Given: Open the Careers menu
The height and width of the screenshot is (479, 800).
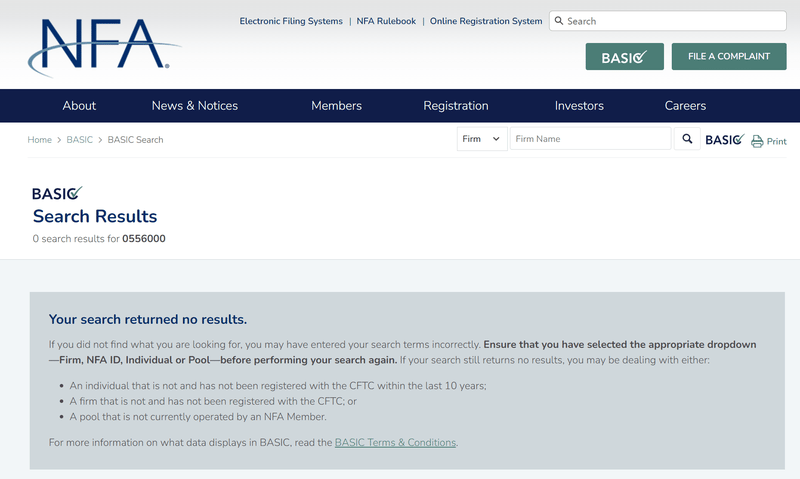Looking at the screenshot, I should [x=685, y=106].
